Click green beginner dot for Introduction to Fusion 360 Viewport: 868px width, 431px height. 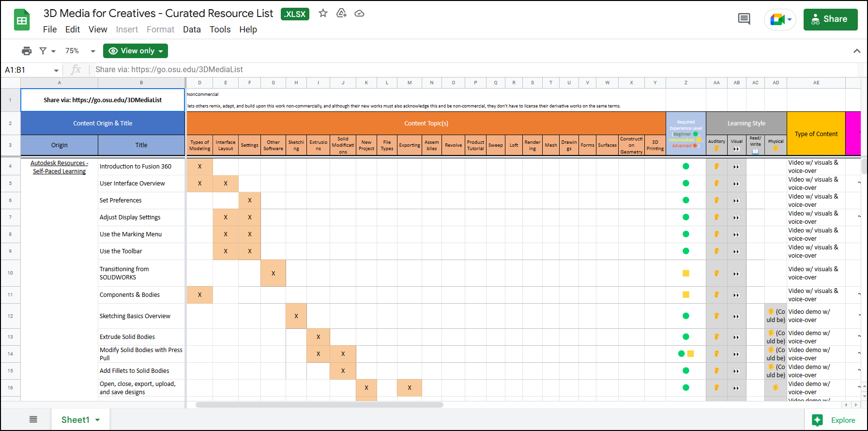(x=686, y=166)
